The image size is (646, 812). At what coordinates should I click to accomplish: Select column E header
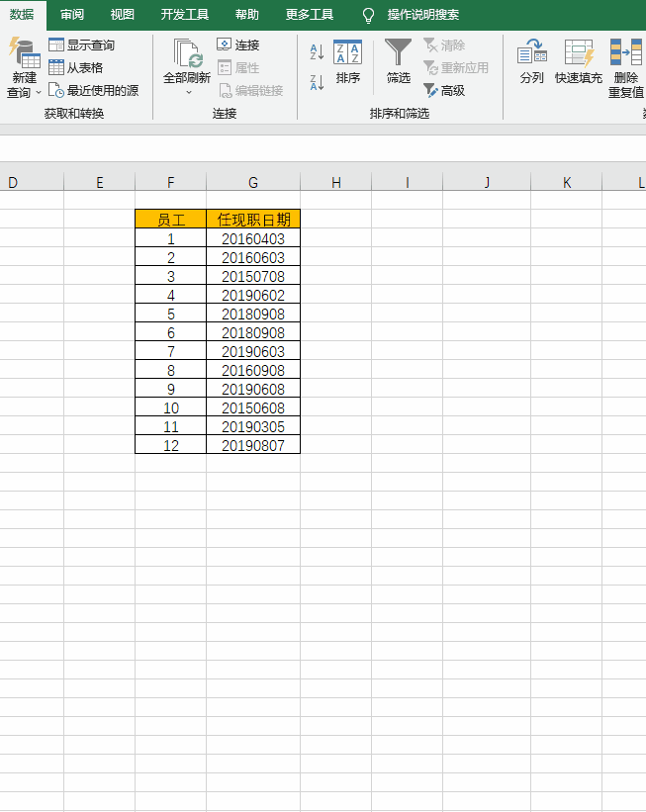100,182
